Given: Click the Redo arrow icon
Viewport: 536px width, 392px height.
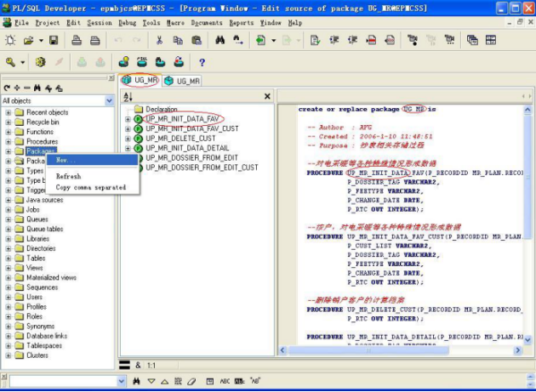Looking at the screenshot, I should (137, 40).
